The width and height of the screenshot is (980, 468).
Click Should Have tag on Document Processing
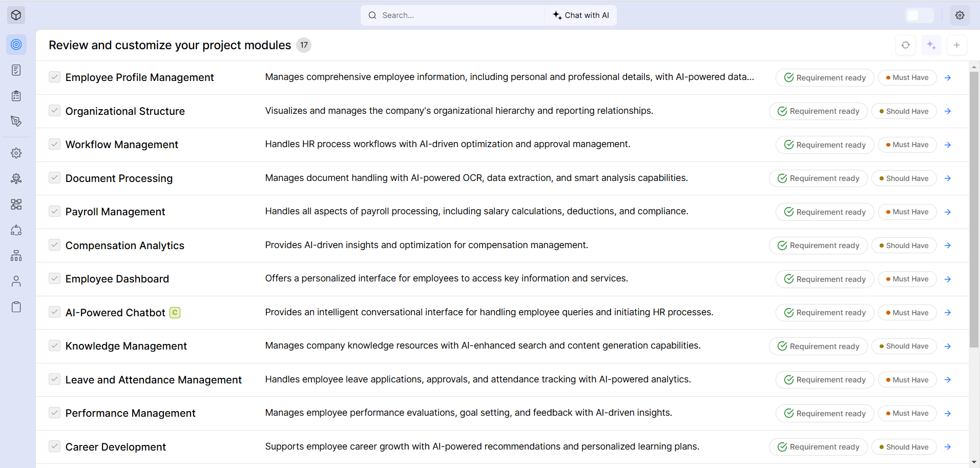click(904, 178)
